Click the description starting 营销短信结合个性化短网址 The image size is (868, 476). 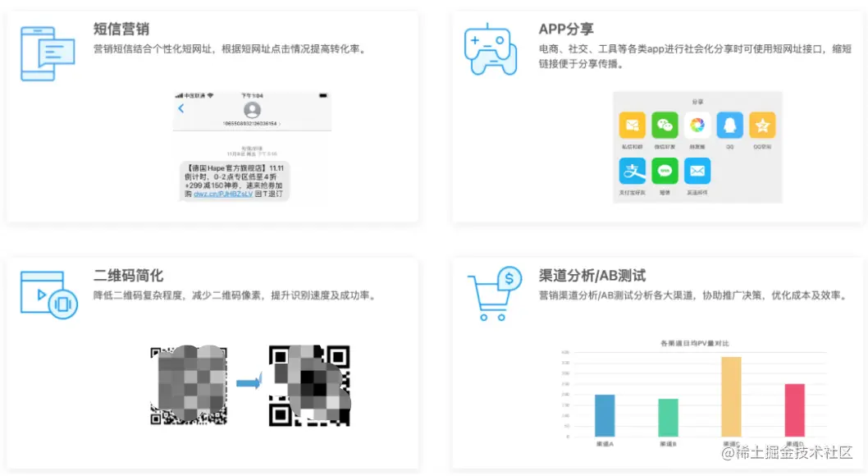(231, 48)
